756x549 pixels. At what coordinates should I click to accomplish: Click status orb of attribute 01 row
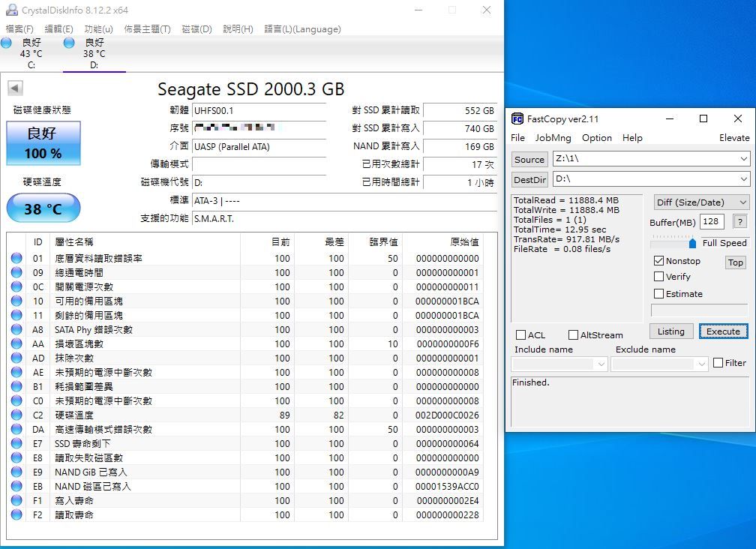coord(16,258)
